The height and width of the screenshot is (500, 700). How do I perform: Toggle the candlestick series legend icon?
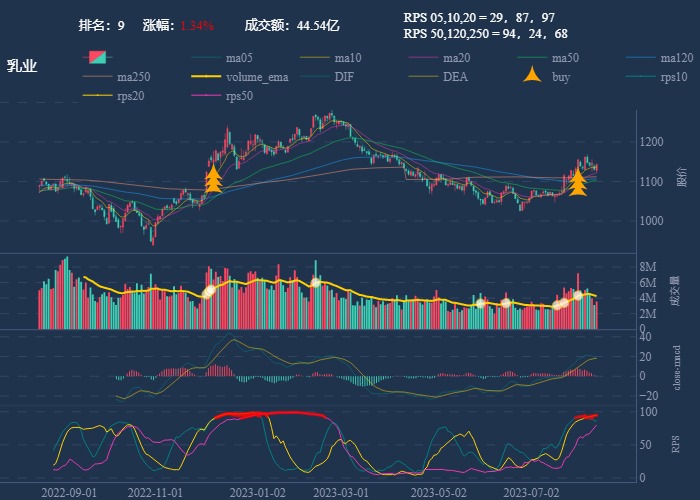click(x=97, y=57)
